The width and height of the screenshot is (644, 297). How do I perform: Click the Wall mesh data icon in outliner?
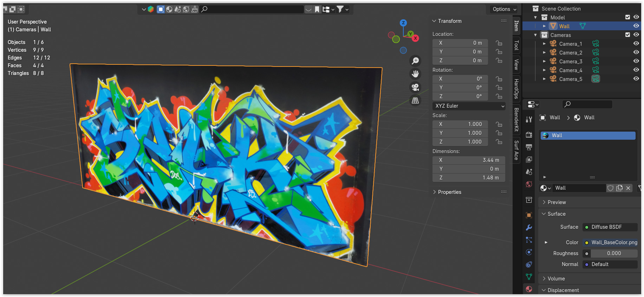pyautogui.click(x=583, y=26)
